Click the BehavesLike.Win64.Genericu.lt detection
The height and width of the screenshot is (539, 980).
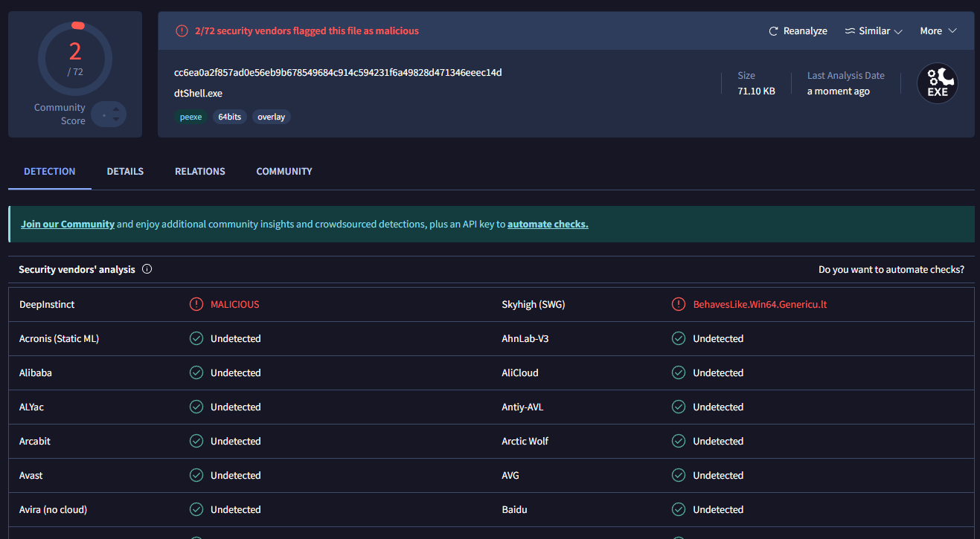click(x=760, y=305)
